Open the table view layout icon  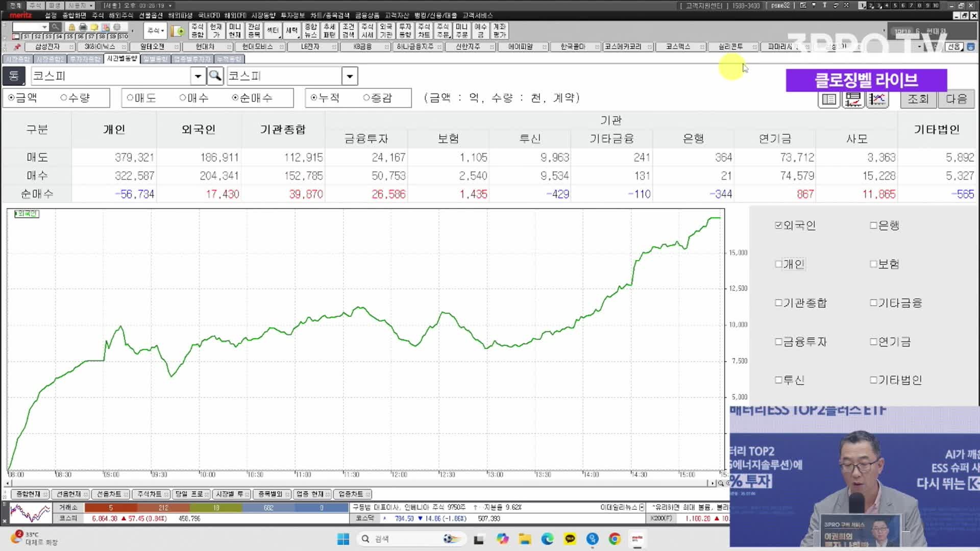[829, 99]
